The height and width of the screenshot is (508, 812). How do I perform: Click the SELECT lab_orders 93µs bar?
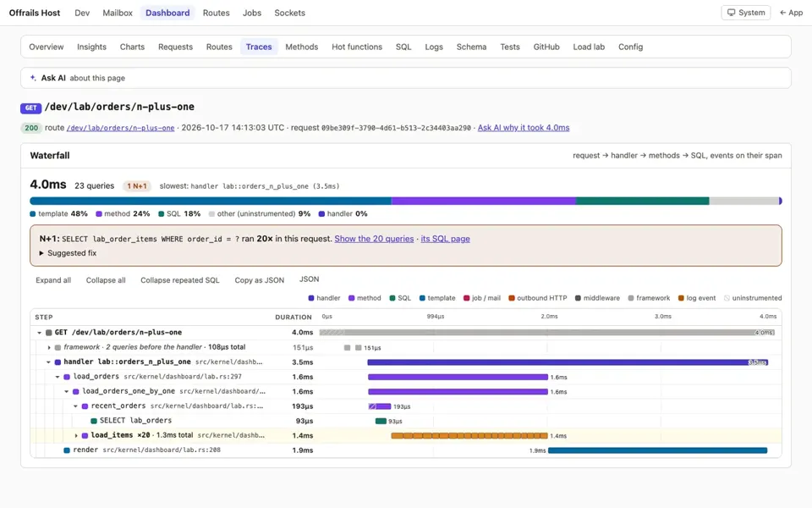pyautogui.click(x=381, y=421)
